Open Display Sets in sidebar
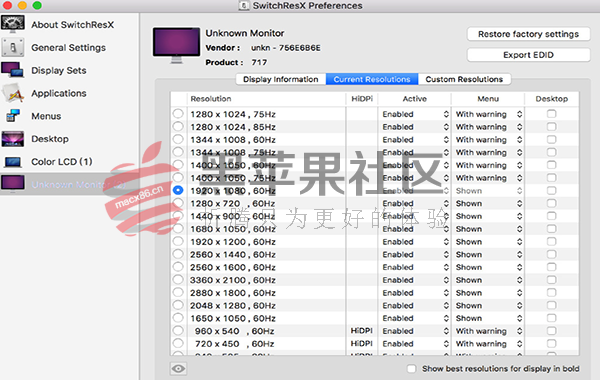This screenshot has width=600, height=380. click(59, 70)
